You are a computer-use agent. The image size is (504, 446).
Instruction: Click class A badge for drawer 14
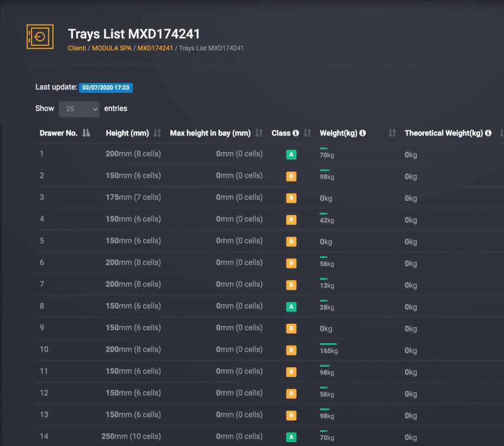(291, 437)
